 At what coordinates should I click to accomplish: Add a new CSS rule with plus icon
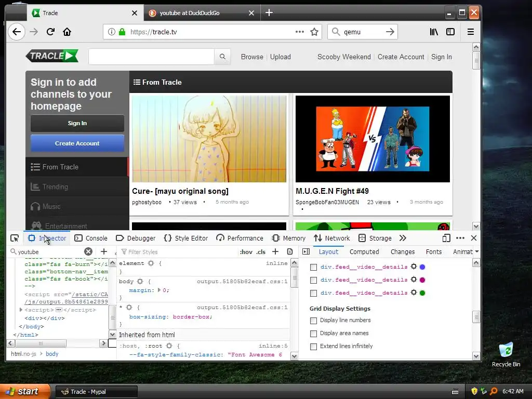click(275, 252)
